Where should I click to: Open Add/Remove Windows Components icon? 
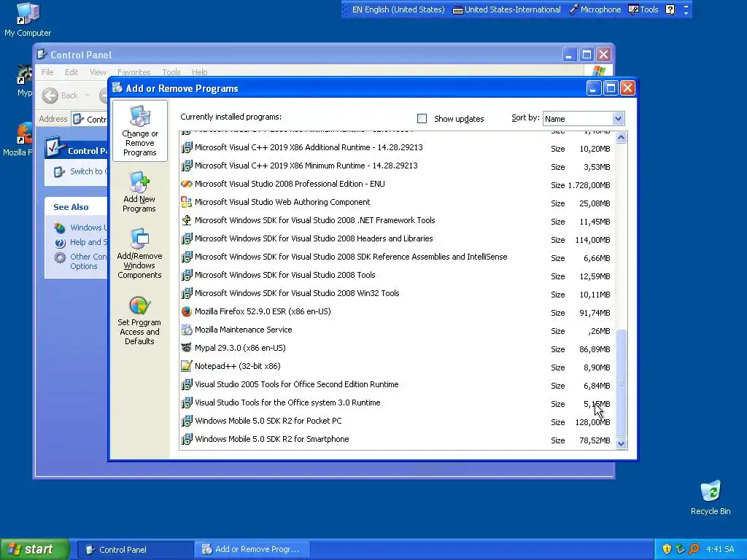(x=139, y=253)
